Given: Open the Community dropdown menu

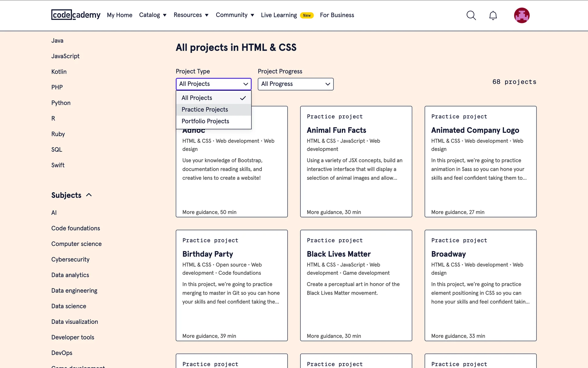Looking at the screenshot, I should coord(235,15).
